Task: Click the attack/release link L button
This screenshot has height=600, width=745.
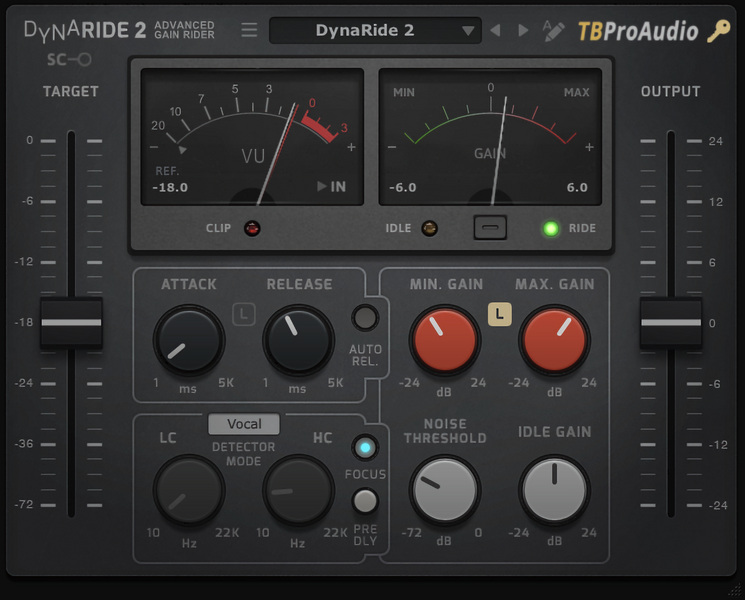Action: click(243, 314)
